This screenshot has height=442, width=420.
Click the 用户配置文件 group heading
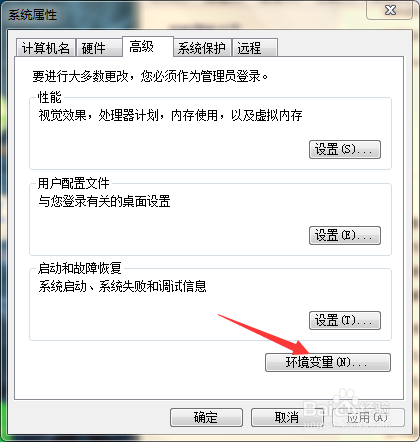(x=74, y=183)
